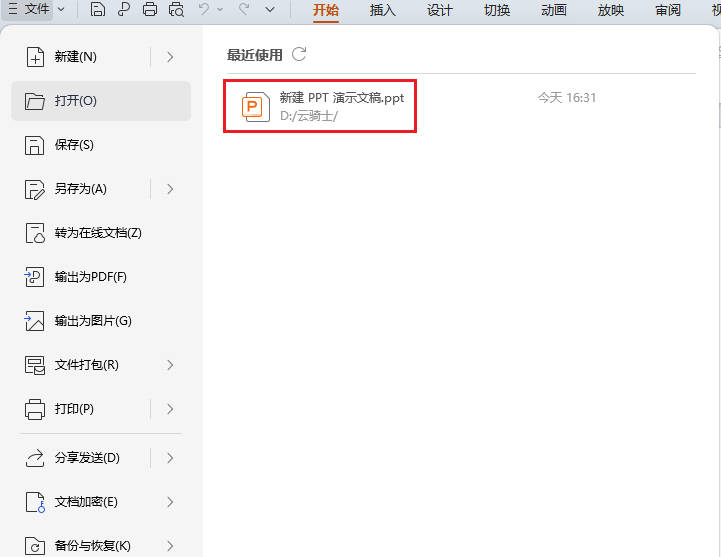Switch to the 插入 ribbon tab

point(382,11)
